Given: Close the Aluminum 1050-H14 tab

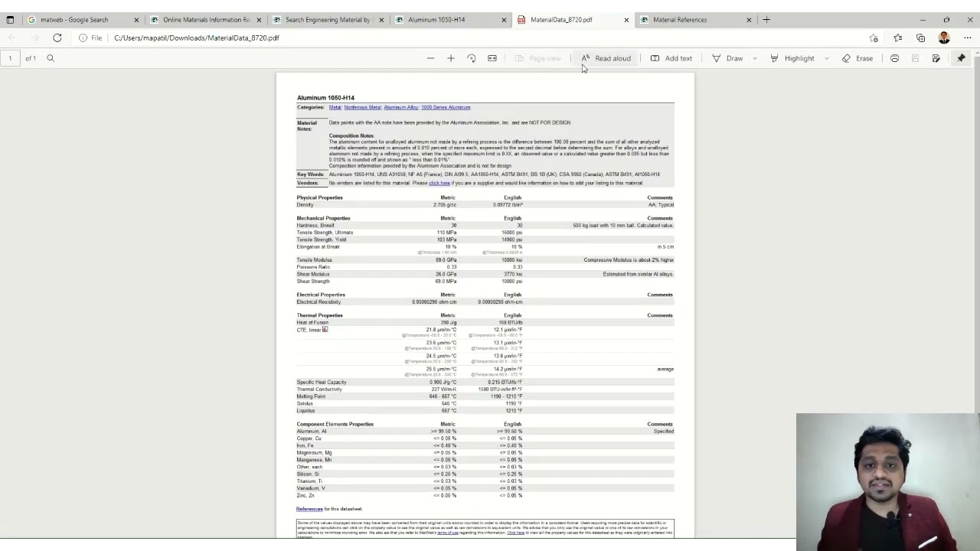Looking at the screenshot, I should tap(504, 20).
